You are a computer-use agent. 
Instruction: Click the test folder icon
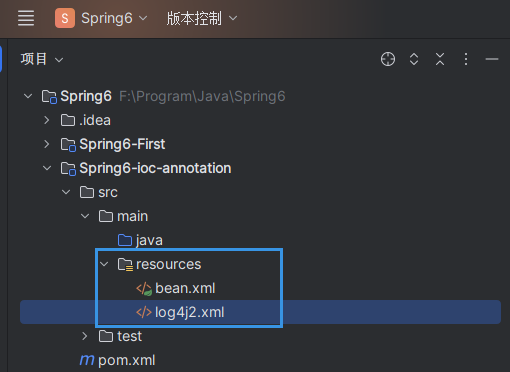pyautogui.click(x=106, y=336)
